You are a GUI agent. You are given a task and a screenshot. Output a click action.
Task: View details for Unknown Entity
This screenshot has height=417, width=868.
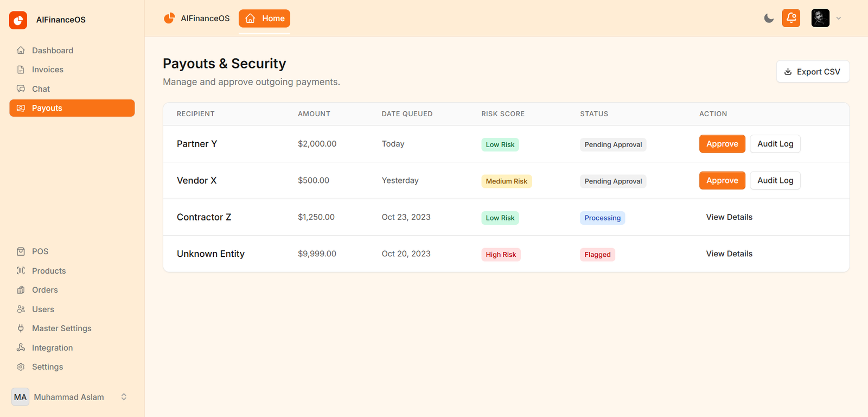click(729, 254)
